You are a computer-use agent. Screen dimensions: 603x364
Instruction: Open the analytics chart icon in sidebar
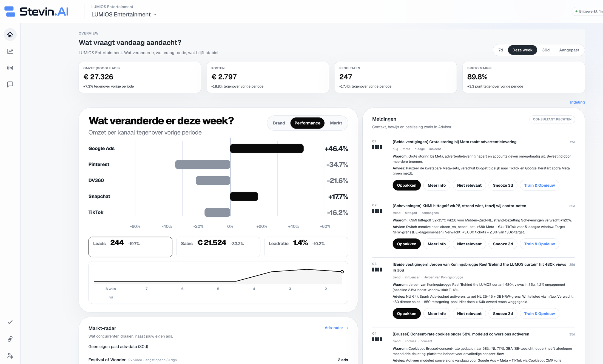click(x=10, y=51)
